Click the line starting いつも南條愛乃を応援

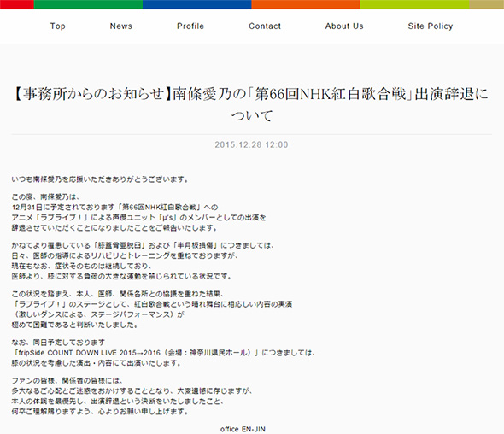click(x=100, y=179)
